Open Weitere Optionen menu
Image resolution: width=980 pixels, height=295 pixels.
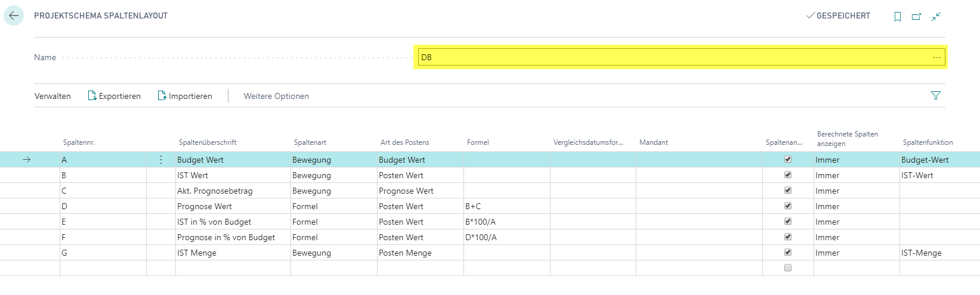pyautogui.click(x=276, y=96)
